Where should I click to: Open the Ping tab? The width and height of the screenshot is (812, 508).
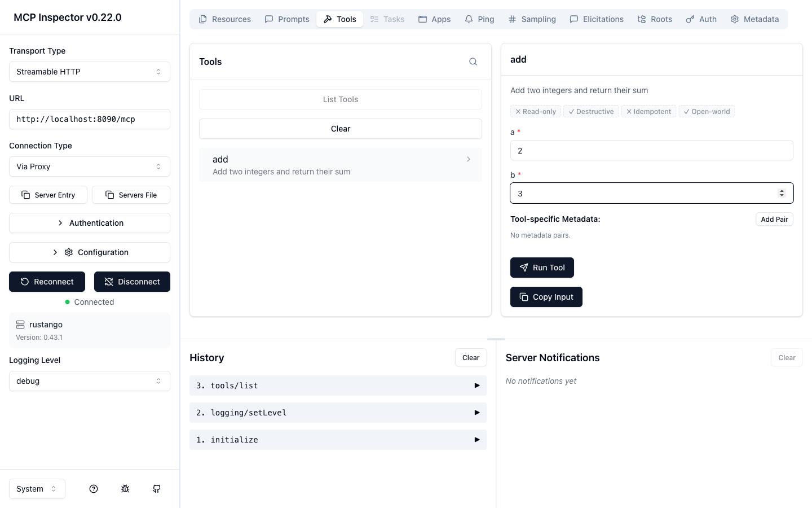point(479,19)
